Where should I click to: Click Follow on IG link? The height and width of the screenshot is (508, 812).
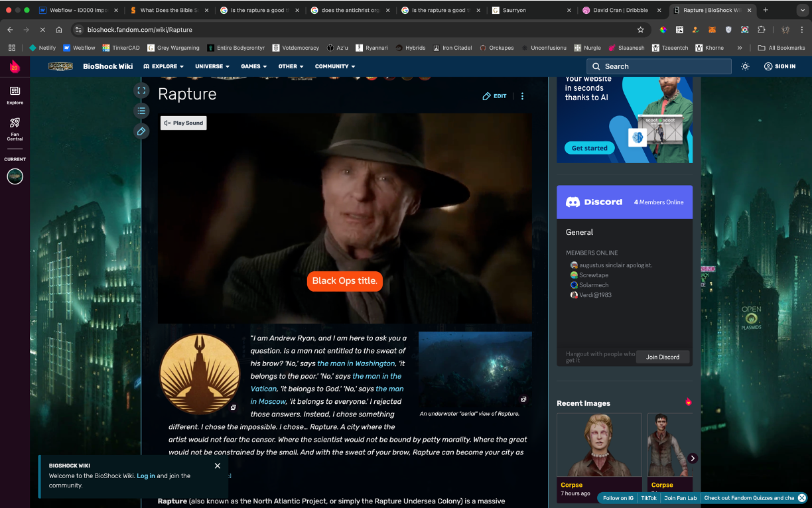click(x=618, y=498)
